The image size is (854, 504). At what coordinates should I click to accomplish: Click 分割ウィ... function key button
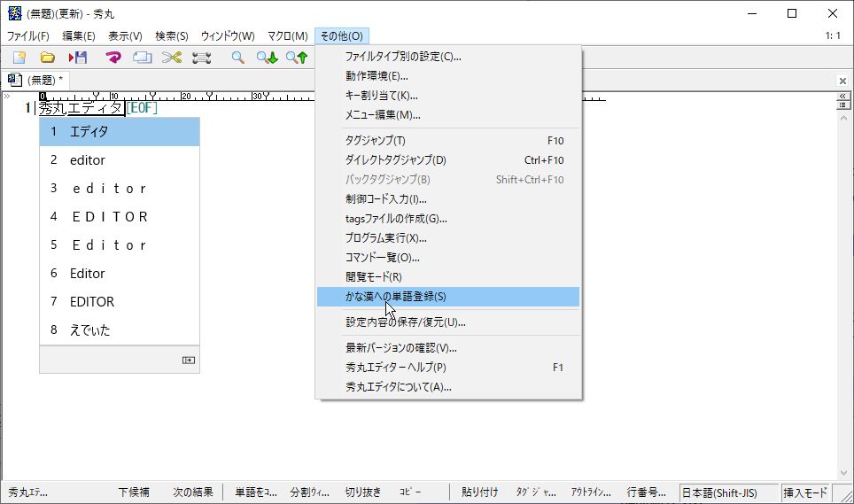pos(309,492)
